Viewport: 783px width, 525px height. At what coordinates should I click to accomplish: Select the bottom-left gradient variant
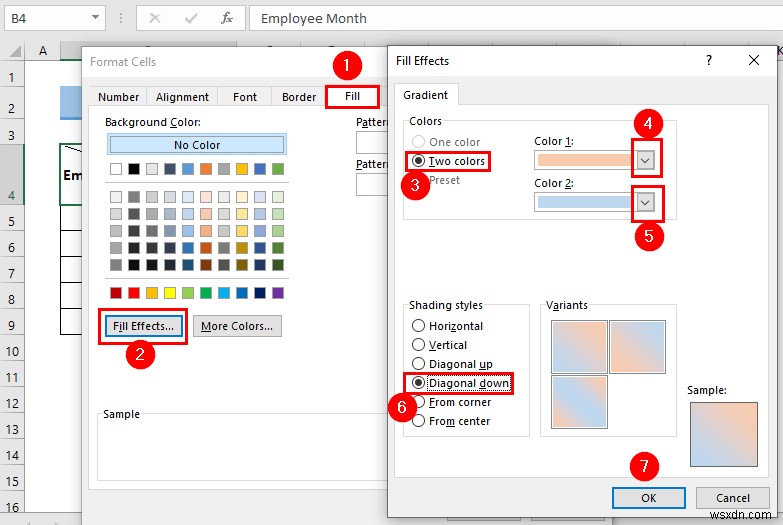pos(579,402)
